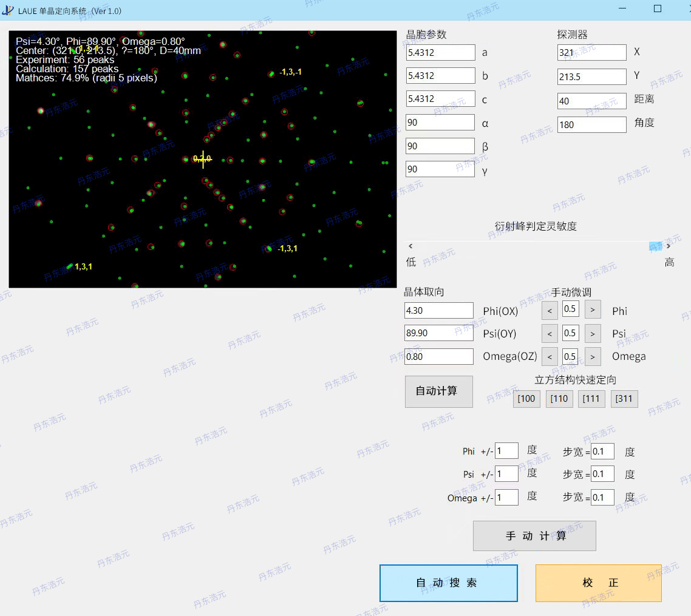The height and width of the screenshot is (616, 691).
Task: Click the Phi(OX) orientation input field
Action: coord(438,311)
